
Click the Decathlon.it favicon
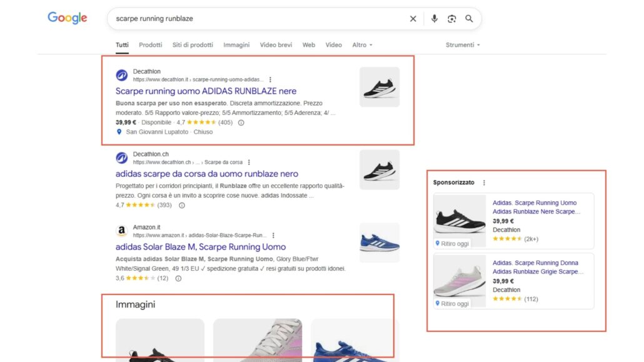point(121,75)
